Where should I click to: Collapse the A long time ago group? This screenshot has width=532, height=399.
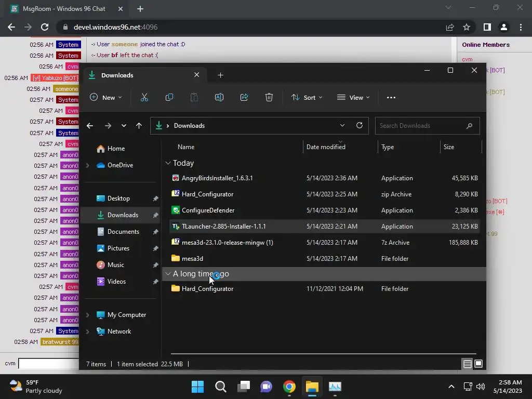tap(168, 274)
